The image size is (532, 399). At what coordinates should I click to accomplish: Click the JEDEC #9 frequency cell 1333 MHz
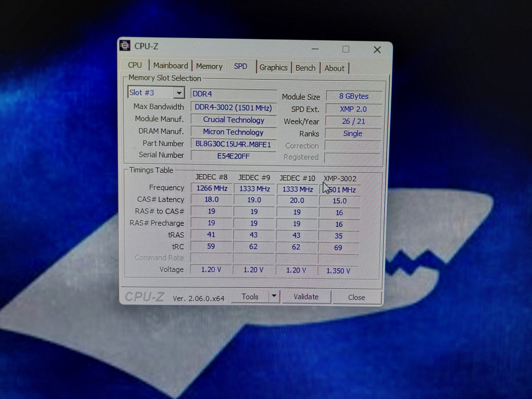[255, 189]
